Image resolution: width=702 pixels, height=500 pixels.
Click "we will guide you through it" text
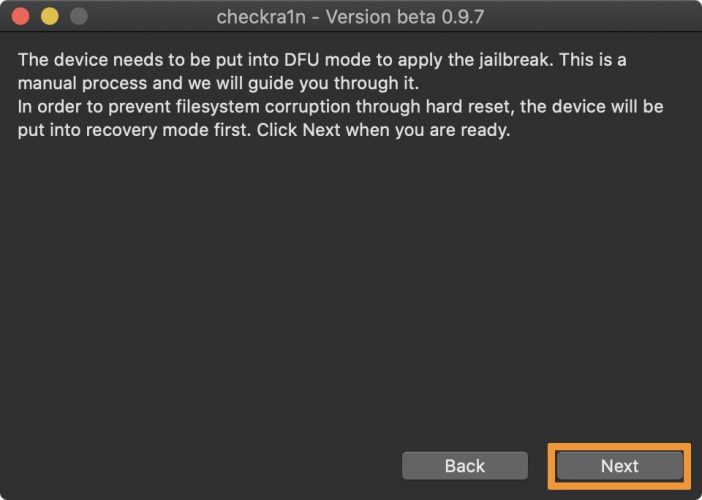click(x=312, y=83)
